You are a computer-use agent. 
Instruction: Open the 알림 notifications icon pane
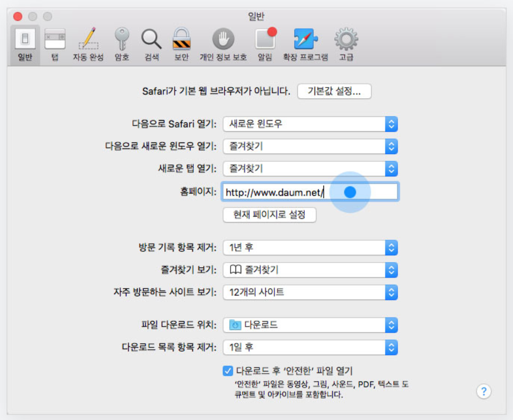pyautogui.click(x=265, y=45)
